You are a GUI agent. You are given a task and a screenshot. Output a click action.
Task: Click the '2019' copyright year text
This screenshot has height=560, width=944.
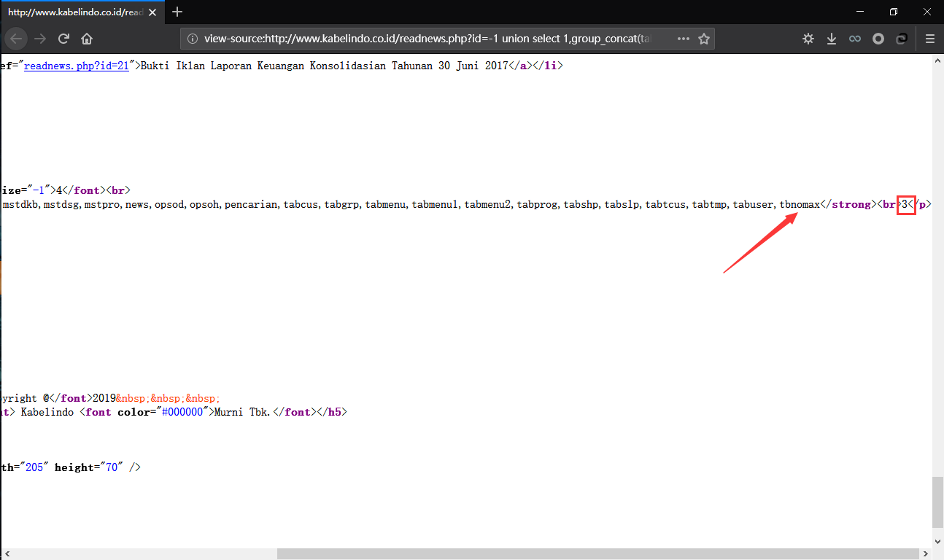click(x=104, y=398)
